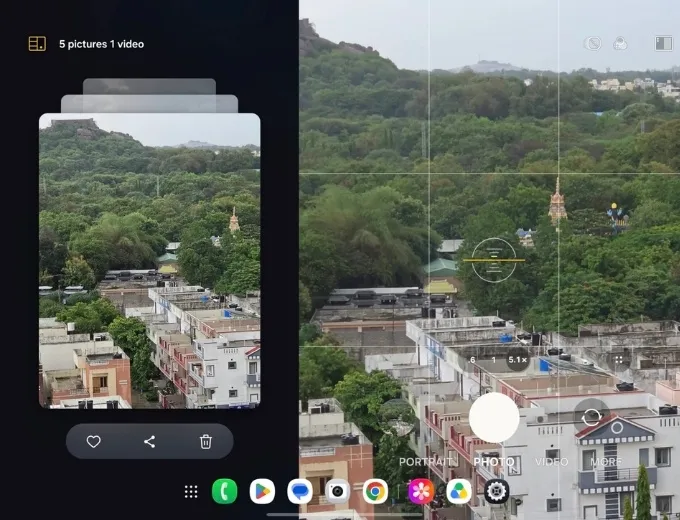Open the Gallery flower icon in taskbar

(421, 491)
